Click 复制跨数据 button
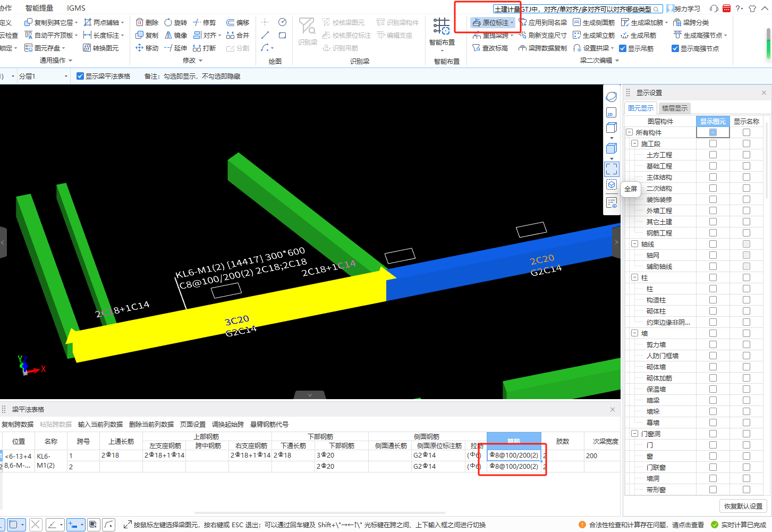772x532 pixels. coord(18,424)
